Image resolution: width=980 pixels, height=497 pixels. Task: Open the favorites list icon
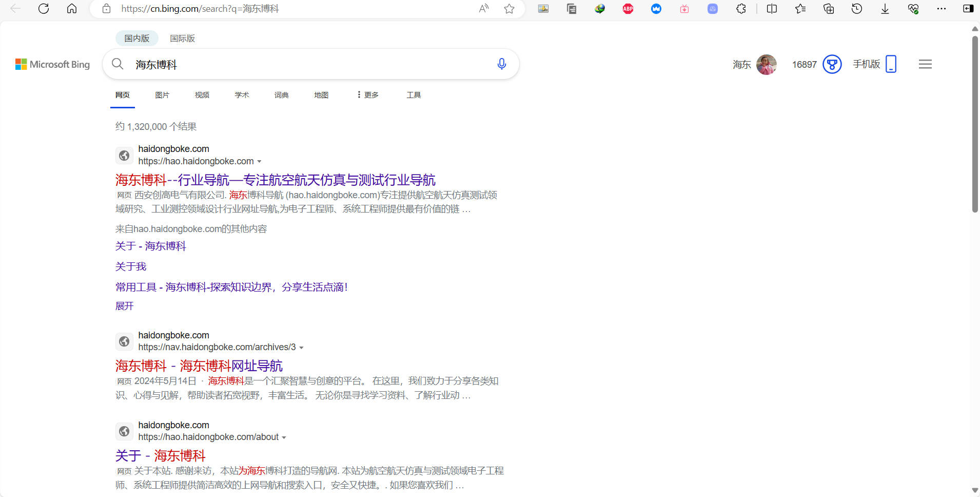click(x=800, y=9)
